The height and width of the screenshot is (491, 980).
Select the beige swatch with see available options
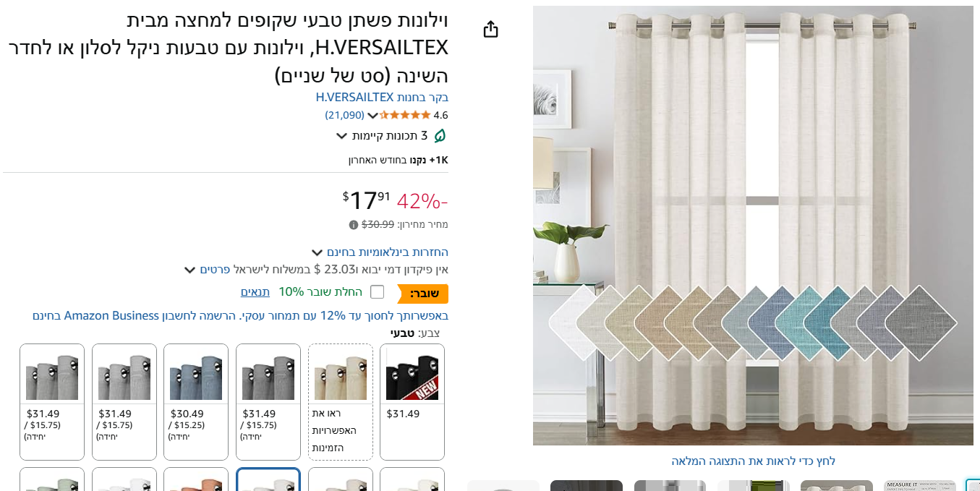(x=341, y=401)
